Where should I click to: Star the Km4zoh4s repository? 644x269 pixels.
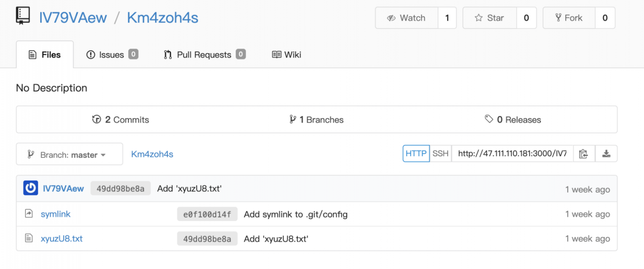pyautogui.click(x=489, y=18)
